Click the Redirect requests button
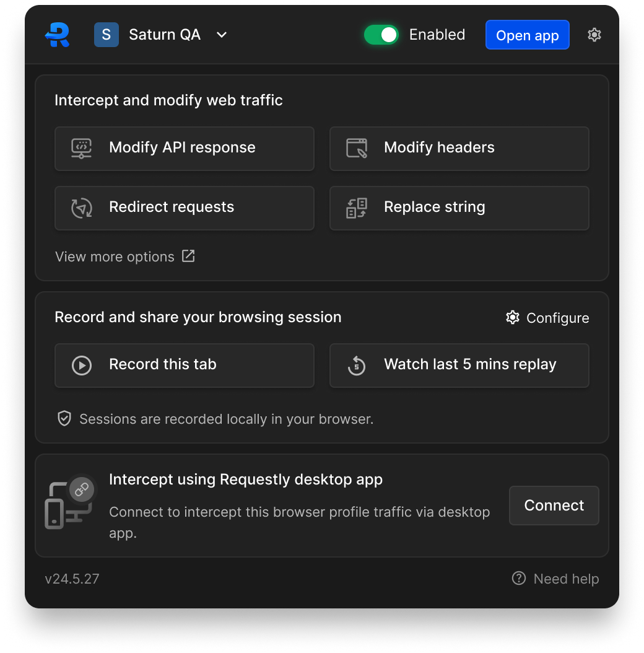 point(185,208)
